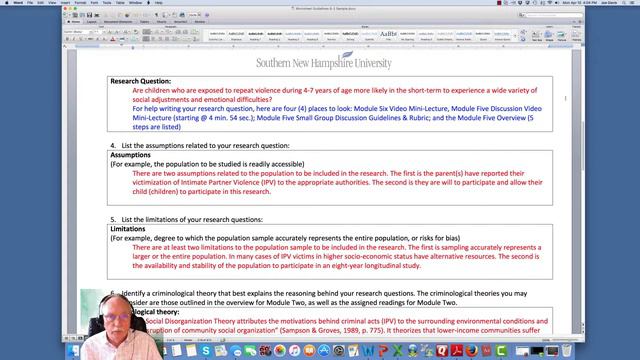
Task: Open the zoom percentage combo box
Action: click(195, 15)
